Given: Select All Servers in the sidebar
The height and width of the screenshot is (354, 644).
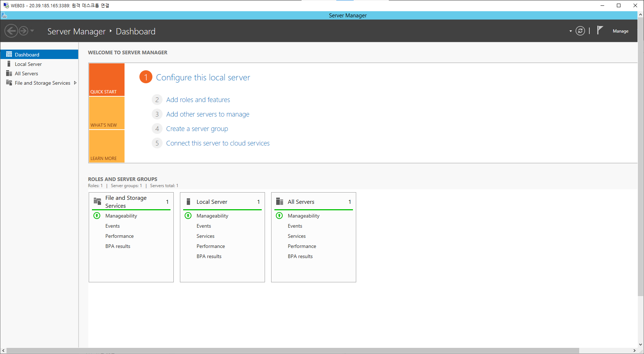Looking at the screenshot, I should point(39,73).
